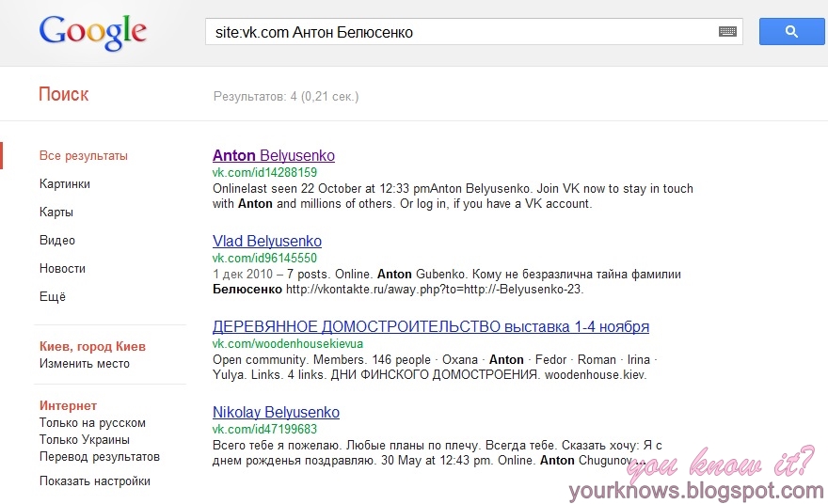Filter by Только на русском
This screenshot has width=828, height=504.
(x=92, y=423)
